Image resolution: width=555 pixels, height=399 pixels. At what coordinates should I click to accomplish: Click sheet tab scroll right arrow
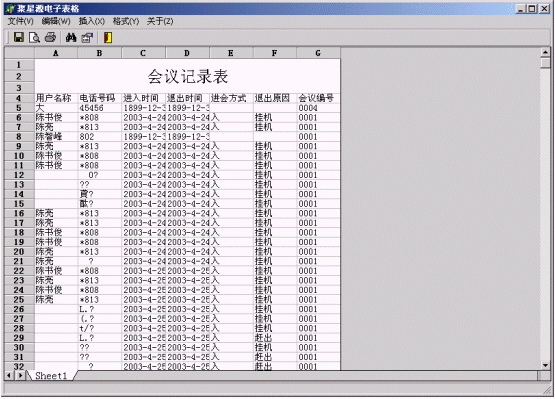[20, 375]
